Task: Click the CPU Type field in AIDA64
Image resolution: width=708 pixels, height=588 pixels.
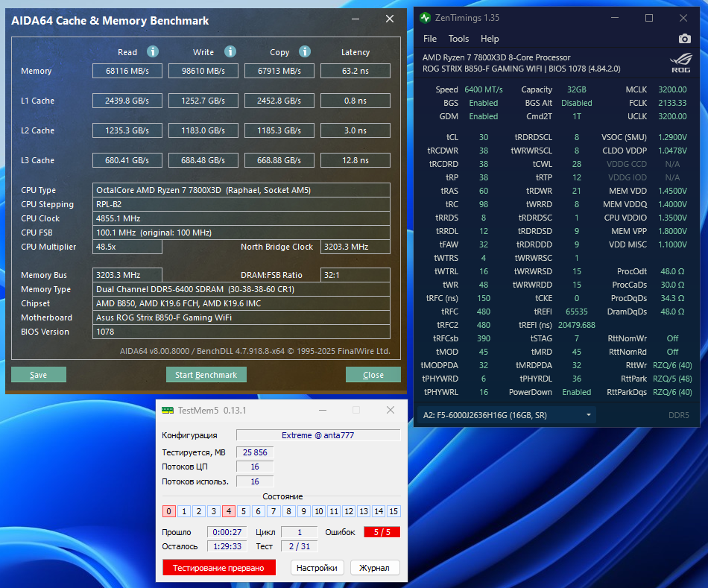Action: click(241, 190)
